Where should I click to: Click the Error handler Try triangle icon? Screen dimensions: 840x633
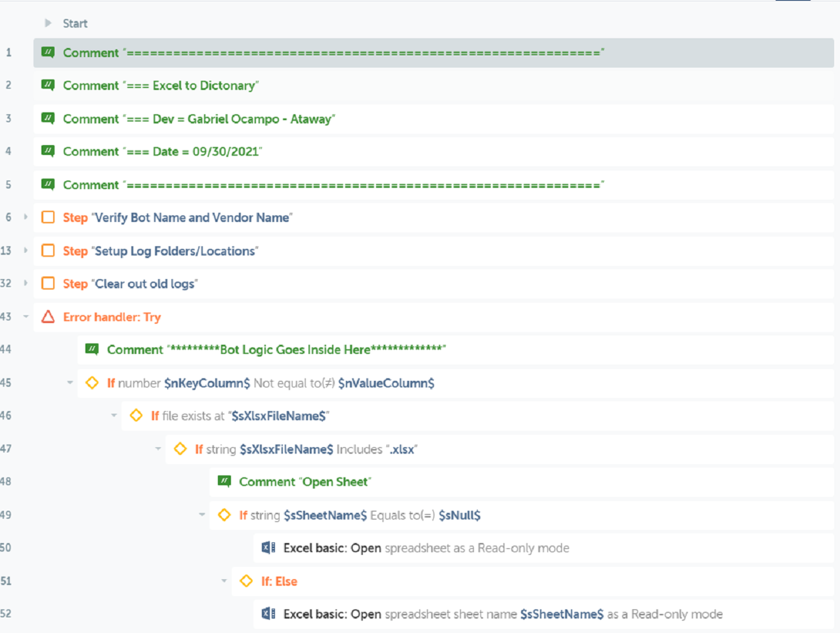coord(48,317)
